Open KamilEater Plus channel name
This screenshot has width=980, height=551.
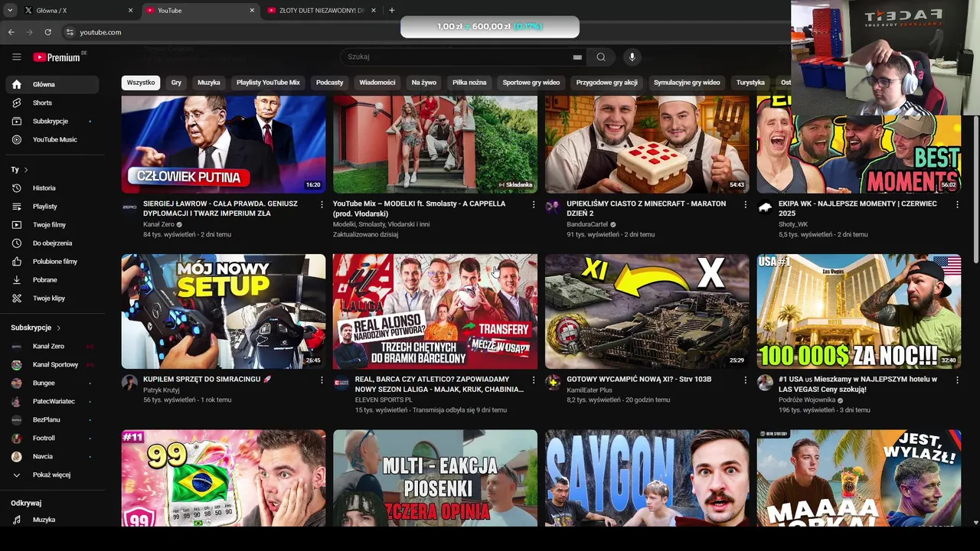[x=590, y=390]
